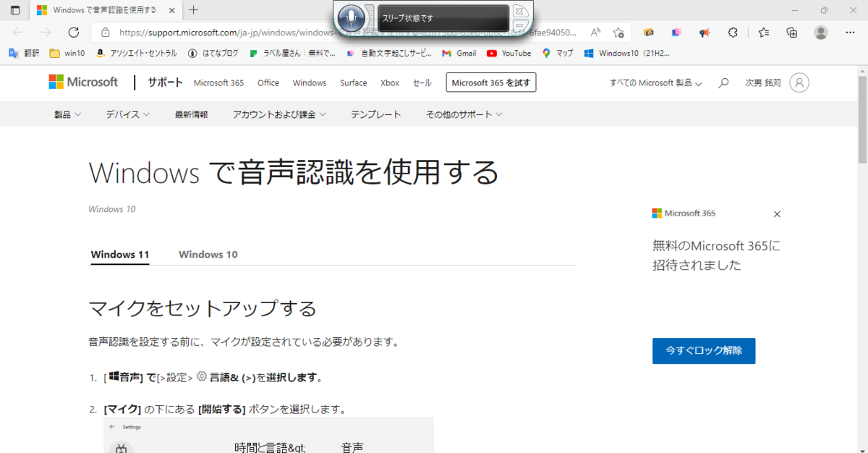Viewport: 868px width, 453px height.
Task: Minimize the speech recognition bar
Action: pyautogui.click(x=520, y=26)
